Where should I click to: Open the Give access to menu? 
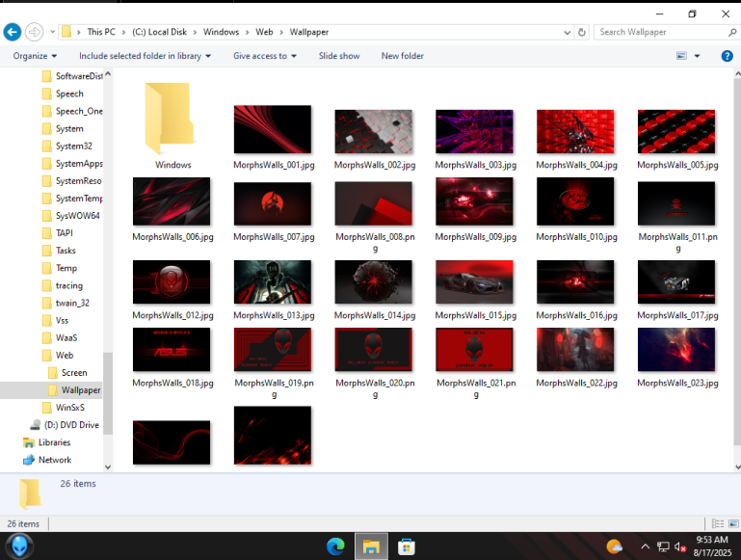click(x=265, y=56)
